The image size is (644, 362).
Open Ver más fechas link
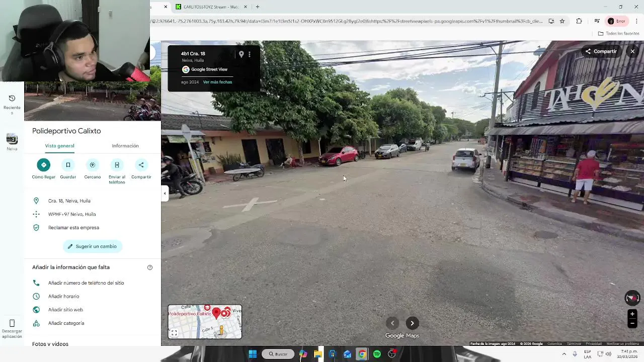pyautogui.click(x=217, y=82)
